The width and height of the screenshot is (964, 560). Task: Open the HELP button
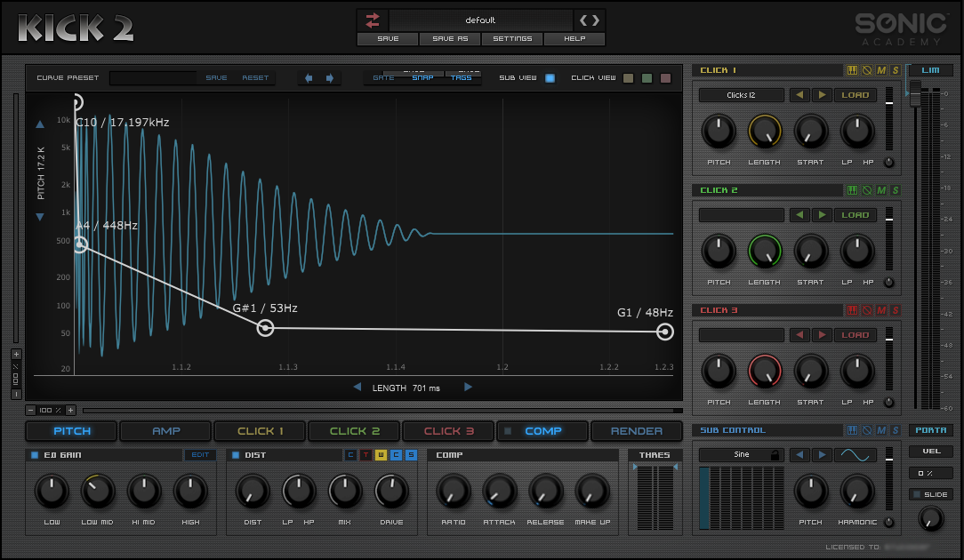pos(574,39)
